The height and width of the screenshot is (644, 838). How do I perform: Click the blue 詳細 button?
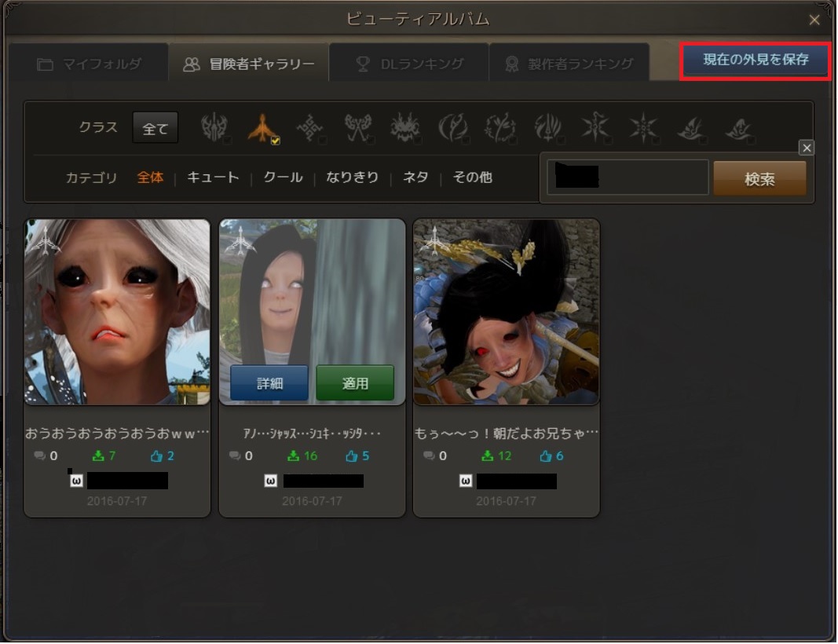[x=269, y=383]
